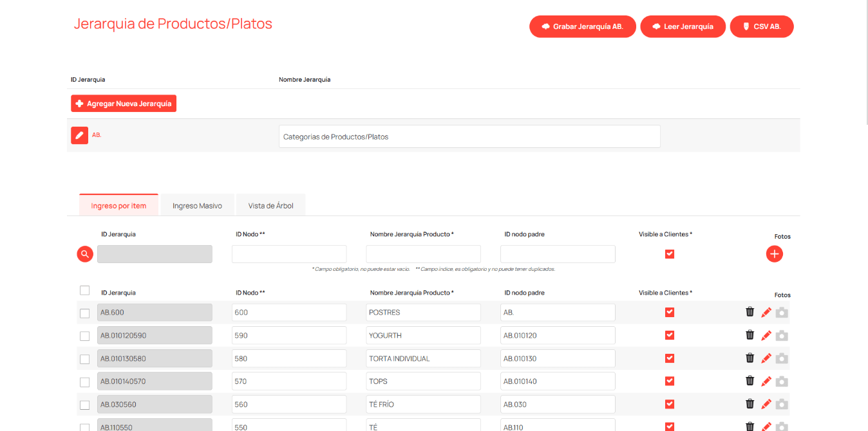Open the Vista de Árbol tab
Image resolution: width=868 pixels, height=431 pixels.
(x=270, y=206)
